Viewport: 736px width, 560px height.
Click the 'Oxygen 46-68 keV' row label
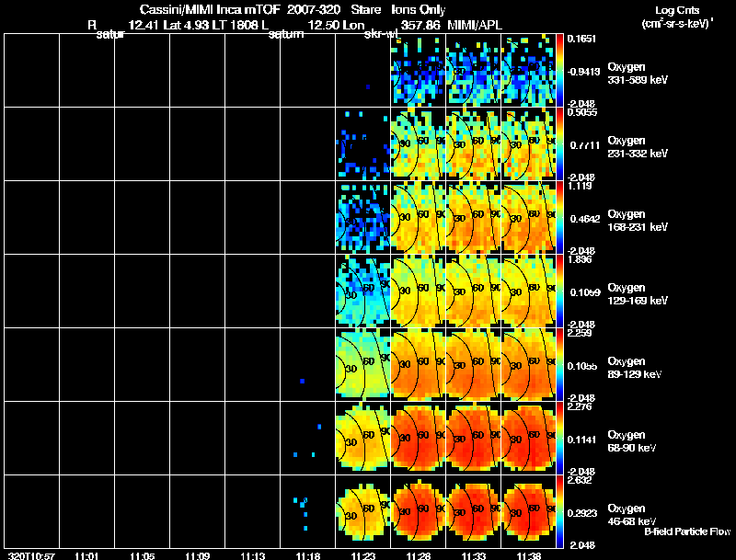tap(632, 515)
